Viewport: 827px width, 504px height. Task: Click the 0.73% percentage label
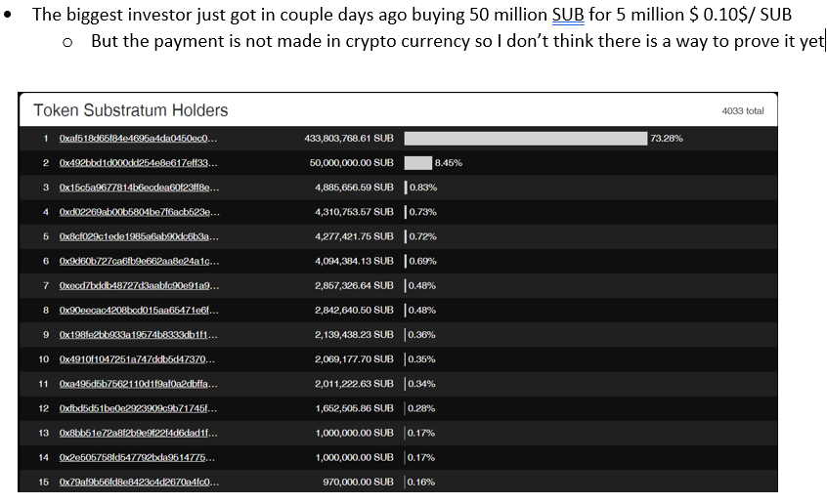coord(423,212)
